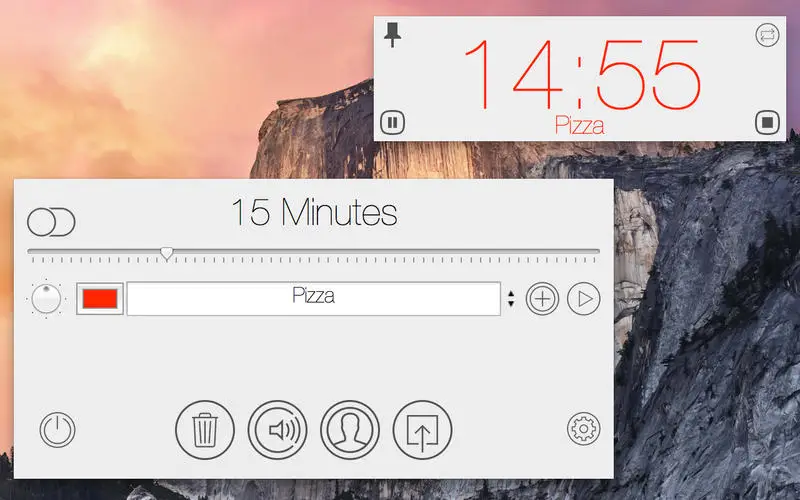Screen dimensions: 800x500
Task: Pin the floating timer window
Action: coord(392,35)
